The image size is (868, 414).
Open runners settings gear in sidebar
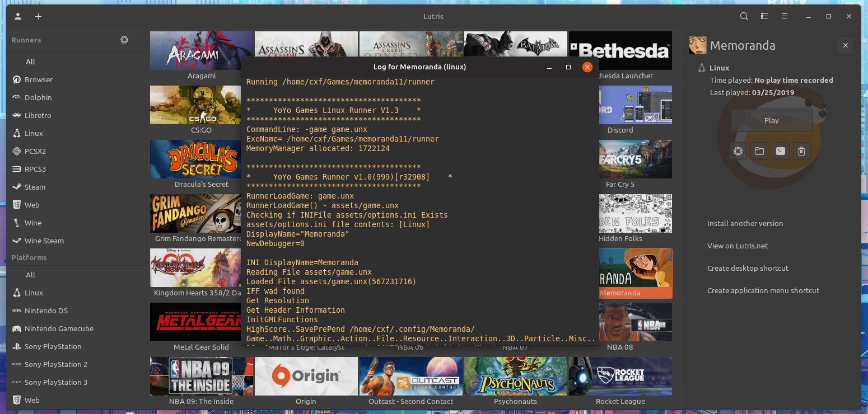[x=124, y=40]
